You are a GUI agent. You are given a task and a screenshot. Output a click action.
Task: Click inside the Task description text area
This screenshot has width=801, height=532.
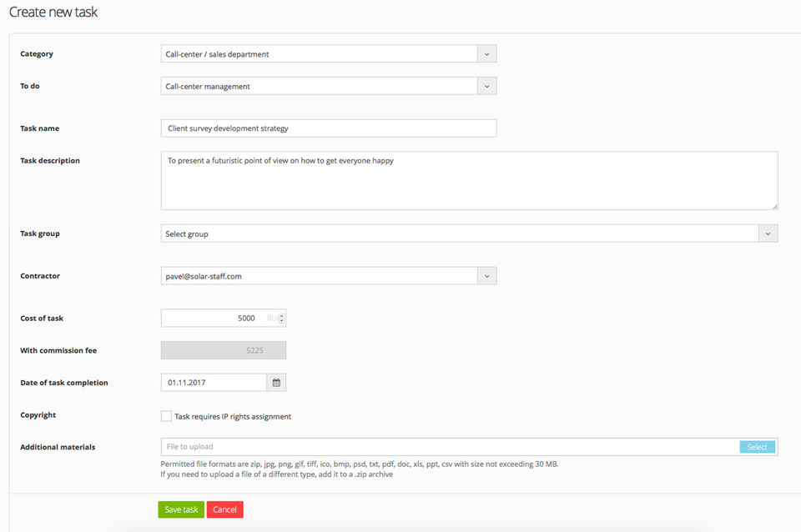tap(469, 180)
